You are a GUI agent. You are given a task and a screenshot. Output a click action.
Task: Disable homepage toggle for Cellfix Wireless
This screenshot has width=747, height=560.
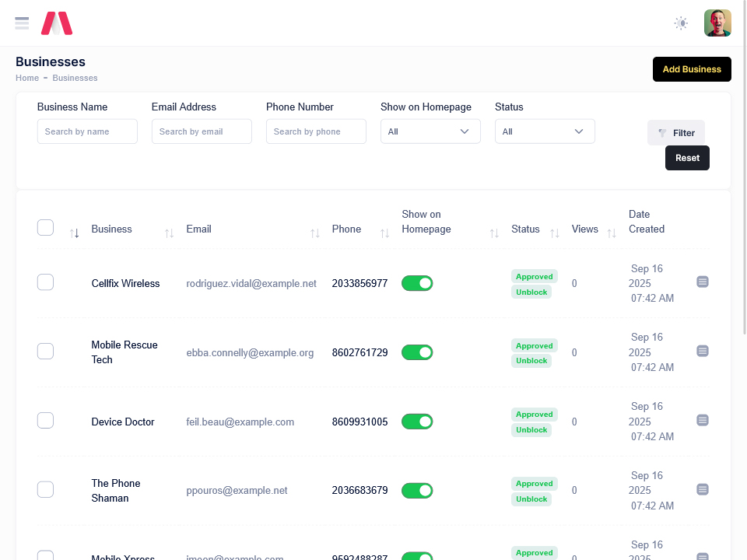(x=417, y=283)
